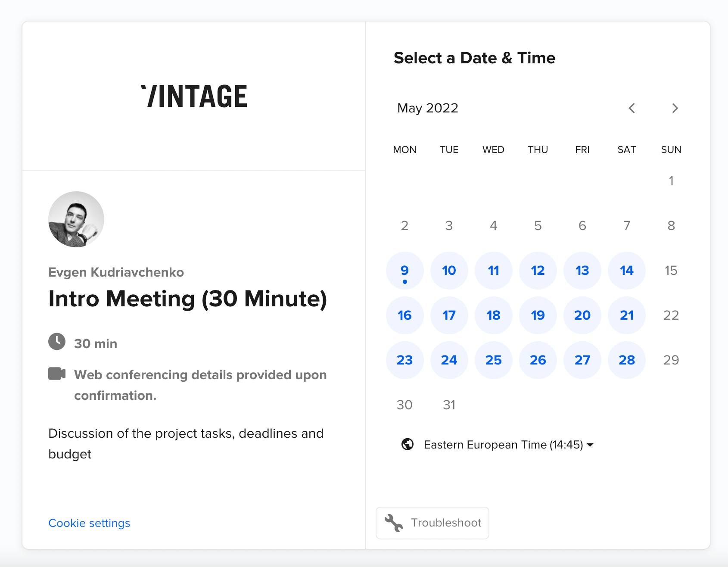728x567 pixels.
Task: Click unavailable date 5
Action: click(x=538, y=226)
